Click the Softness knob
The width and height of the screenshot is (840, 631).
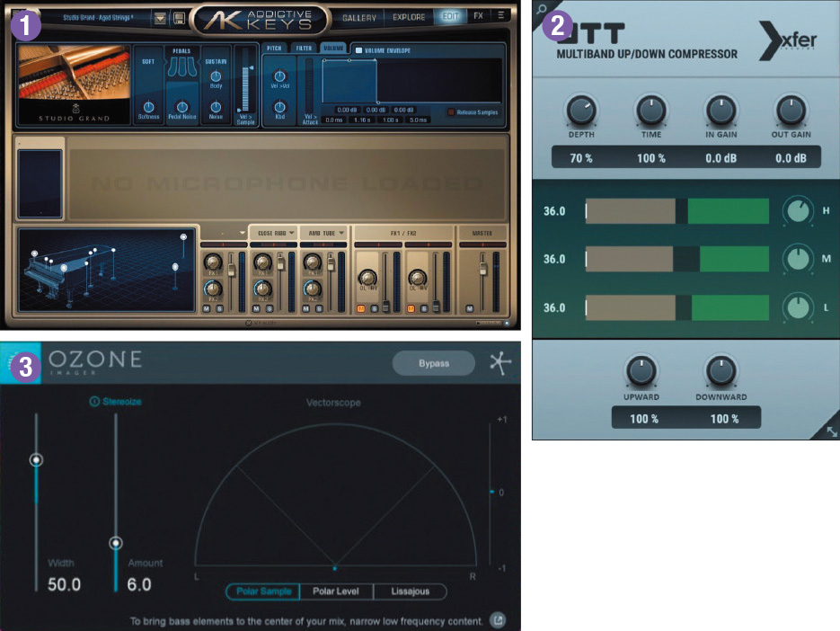148,107
